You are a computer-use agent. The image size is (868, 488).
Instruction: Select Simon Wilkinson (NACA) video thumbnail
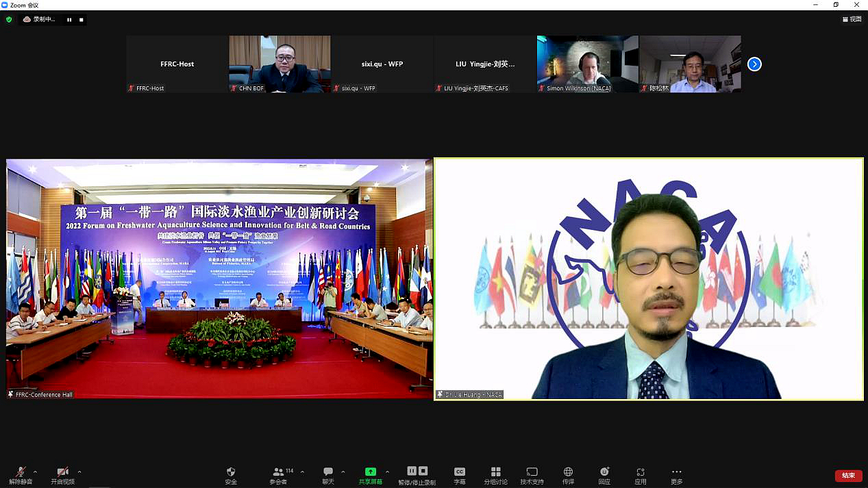point(588,64)
